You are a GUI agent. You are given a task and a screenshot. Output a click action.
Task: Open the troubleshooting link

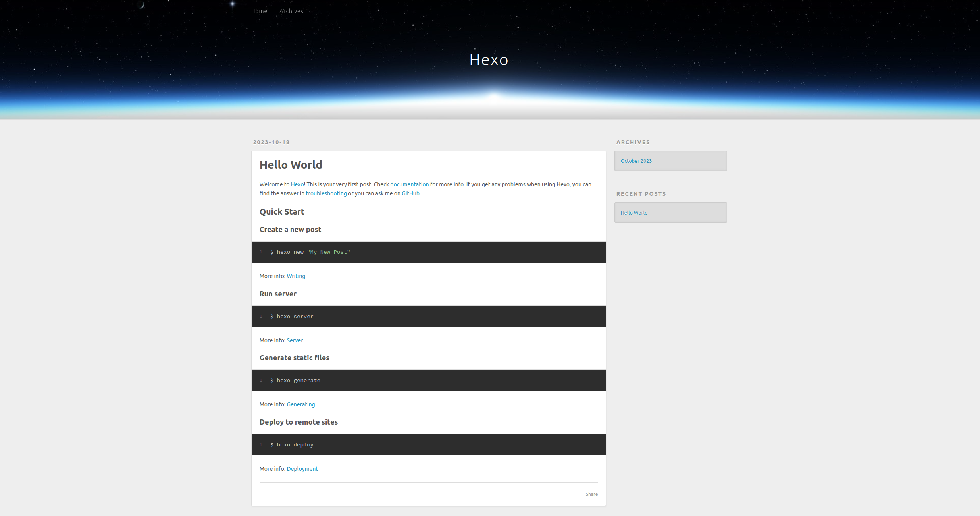point(326,193)
